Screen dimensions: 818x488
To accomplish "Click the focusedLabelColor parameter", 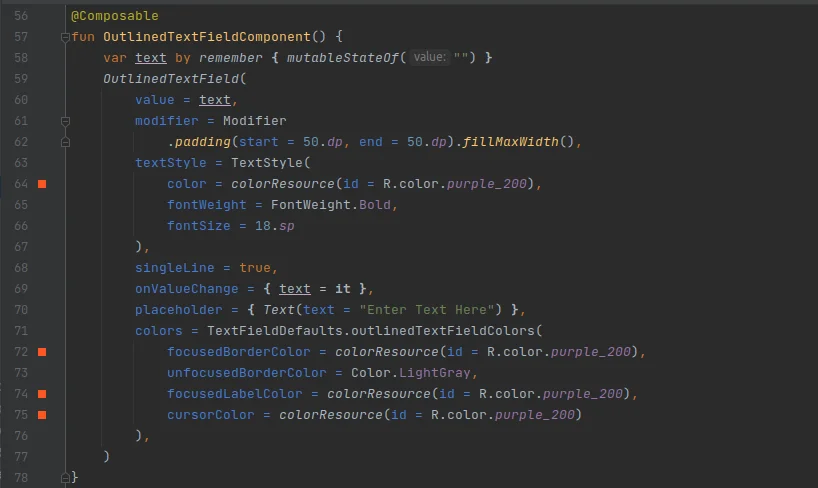I will point(235,394).
